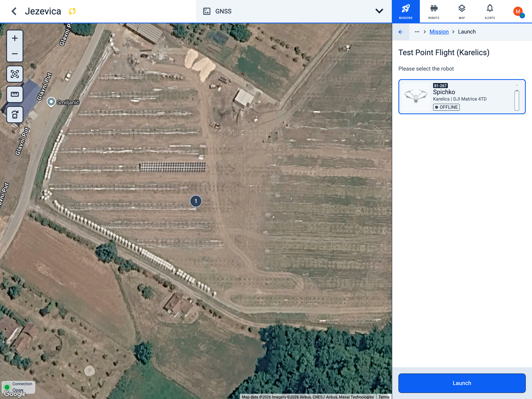Viewport: 532px width, 399px height.
Task: Open the user profile avatar M
Action: click(518, 12)
